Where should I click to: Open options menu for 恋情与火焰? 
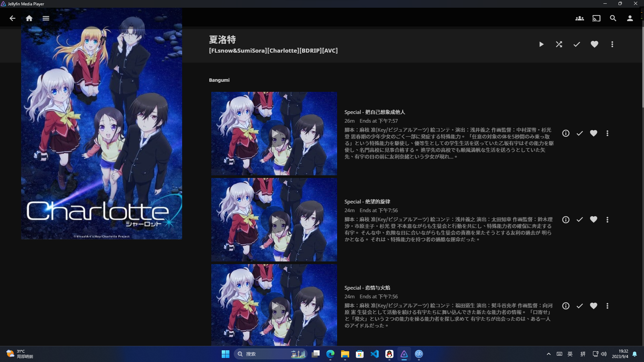[607, 306]
